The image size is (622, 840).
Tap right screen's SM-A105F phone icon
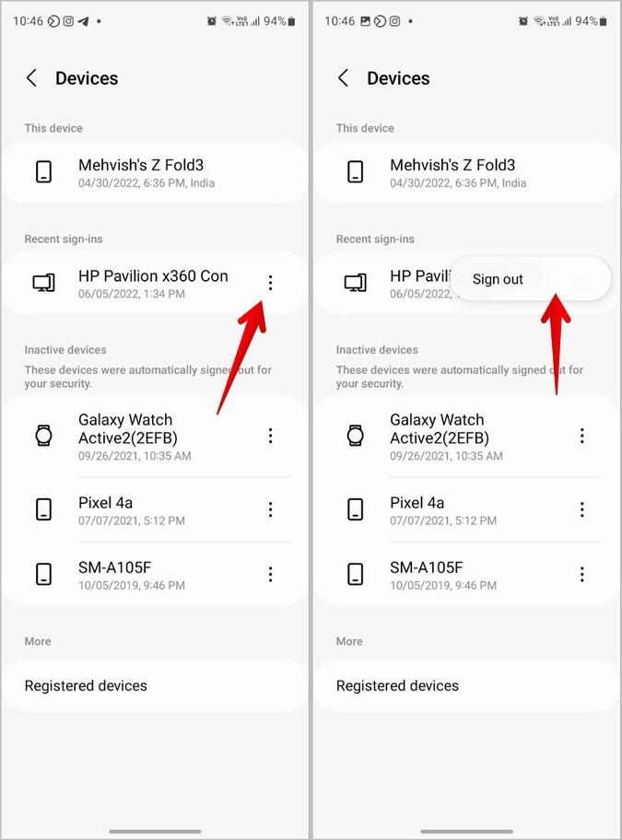click(x=355, y=574)
